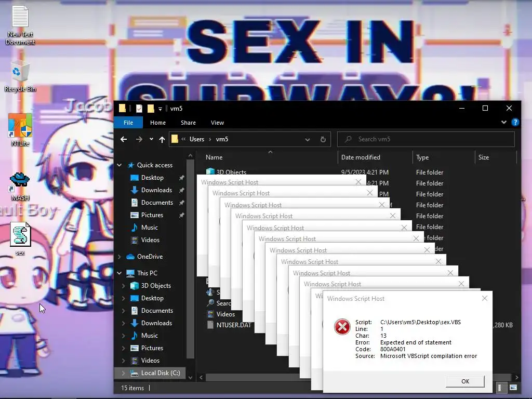Viewport: 532px width, 399px height.
Task: Open the Recycle Bin desktop icon
Action: (20, 76)
